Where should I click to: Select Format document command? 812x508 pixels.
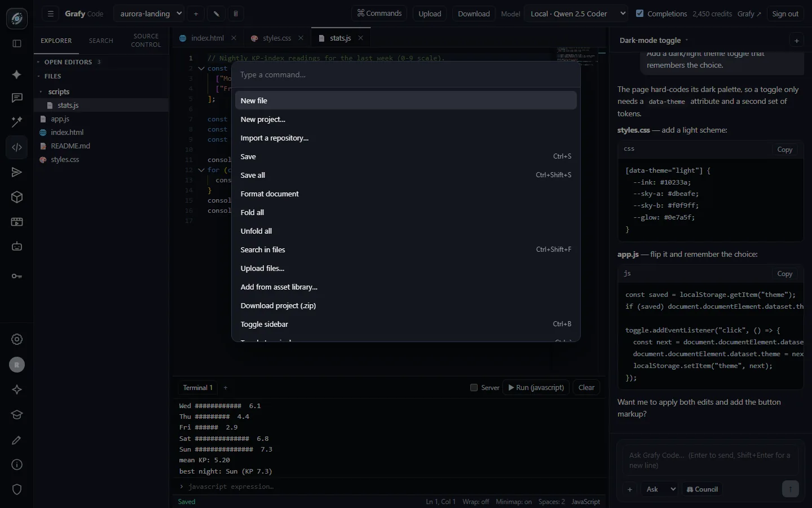click(406, 194)
